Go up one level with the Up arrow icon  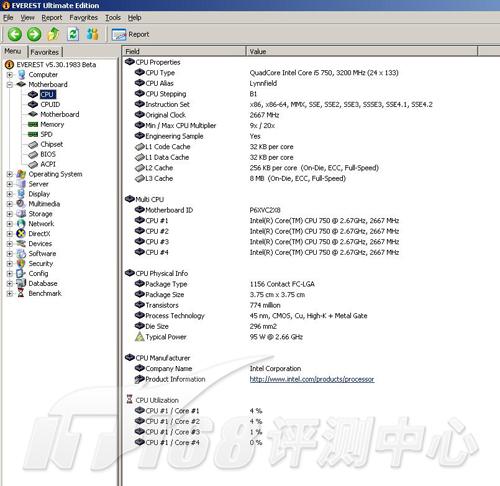click(x=53, y=34)
